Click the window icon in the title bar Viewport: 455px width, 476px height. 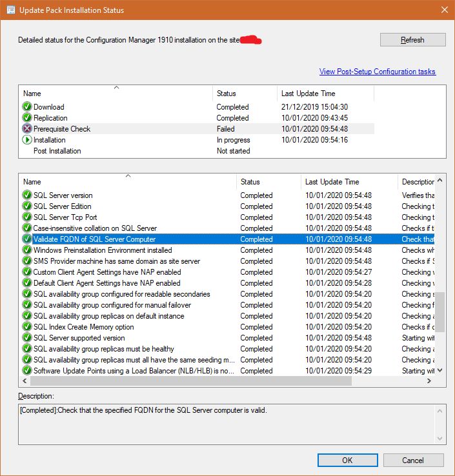coord(11,10)
